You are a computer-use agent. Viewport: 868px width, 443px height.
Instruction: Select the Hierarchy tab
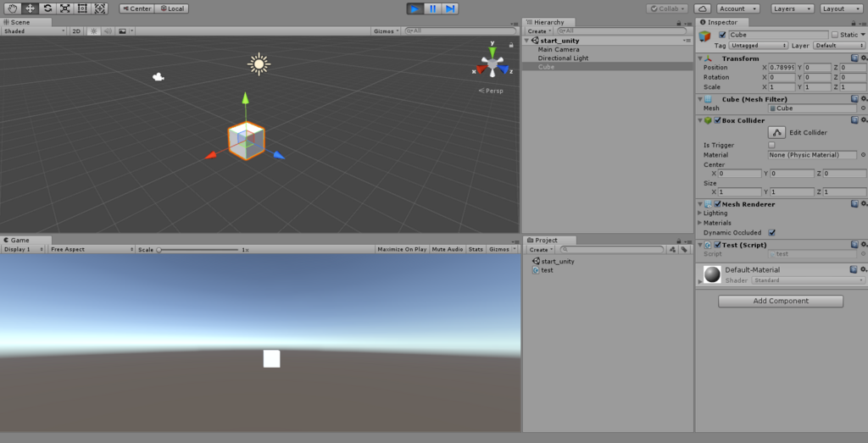point(548,22)
